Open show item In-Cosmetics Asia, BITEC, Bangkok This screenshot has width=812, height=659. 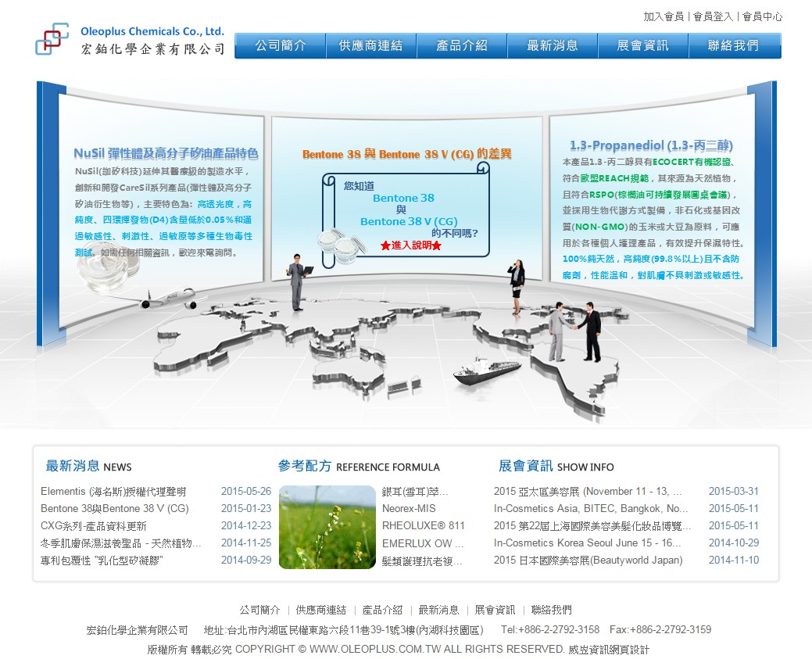591,508
